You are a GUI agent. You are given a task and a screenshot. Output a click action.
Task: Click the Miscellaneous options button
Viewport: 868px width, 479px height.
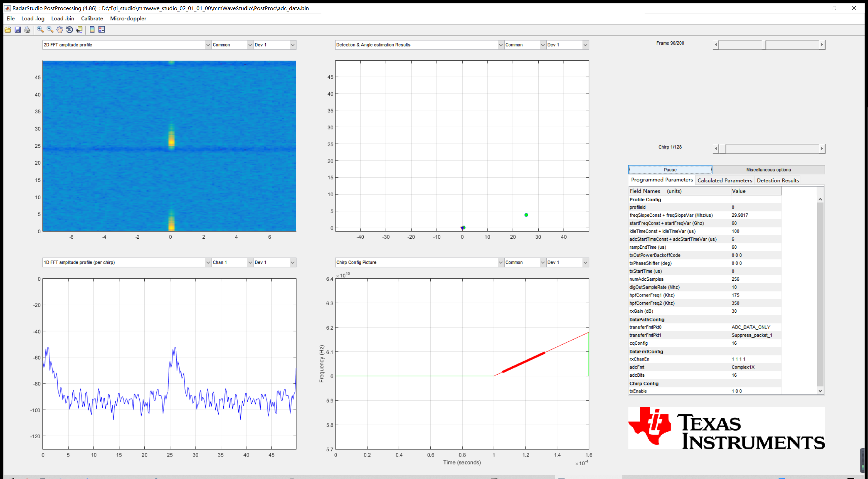click(768, 170)
